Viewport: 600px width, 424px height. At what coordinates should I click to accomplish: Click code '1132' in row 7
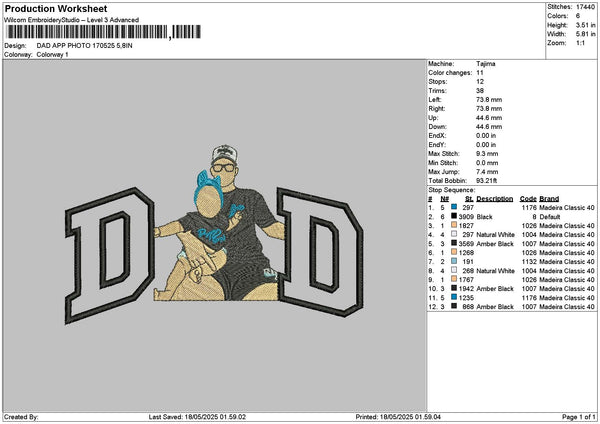(x=529, y=261)
